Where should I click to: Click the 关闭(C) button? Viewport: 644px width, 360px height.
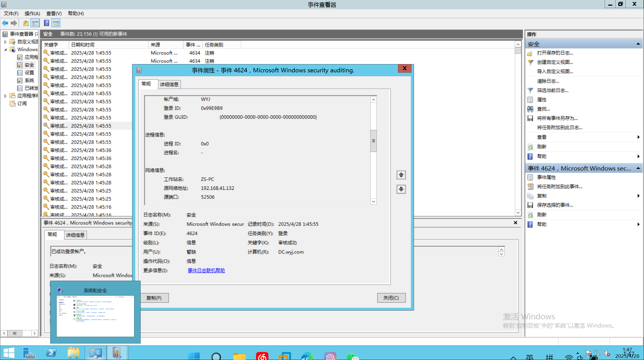391,298
